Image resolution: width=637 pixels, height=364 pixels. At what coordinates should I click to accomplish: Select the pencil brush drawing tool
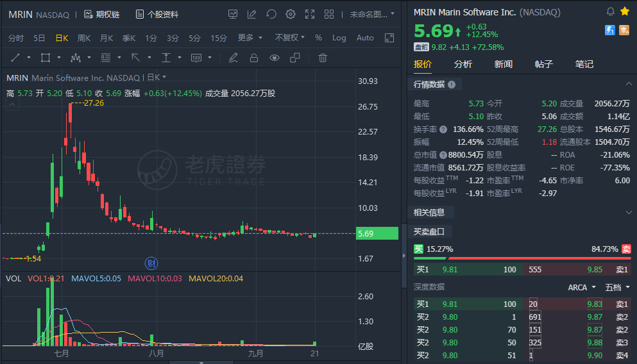tap(234, 58)
